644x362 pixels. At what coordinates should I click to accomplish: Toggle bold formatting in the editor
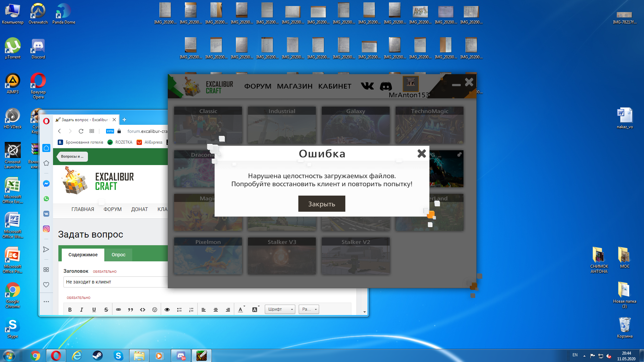coord(70,310)
